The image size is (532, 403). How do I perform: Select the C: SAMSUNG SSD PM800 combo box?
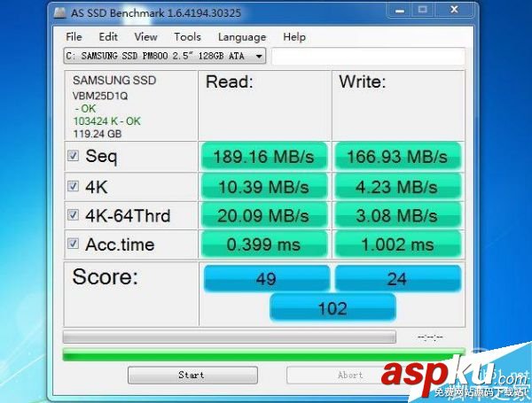(x=165, y=56)
